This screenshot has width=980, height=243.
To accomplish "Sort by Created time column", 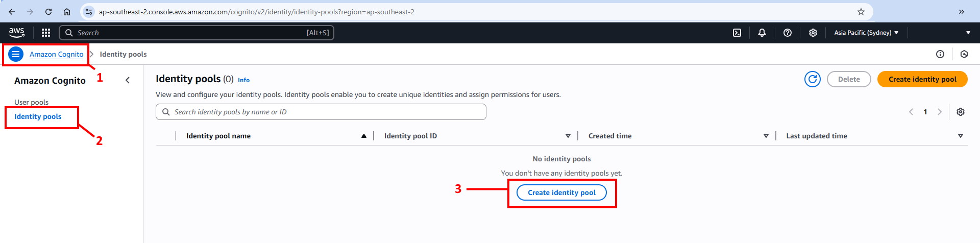I will click(766, 136).
